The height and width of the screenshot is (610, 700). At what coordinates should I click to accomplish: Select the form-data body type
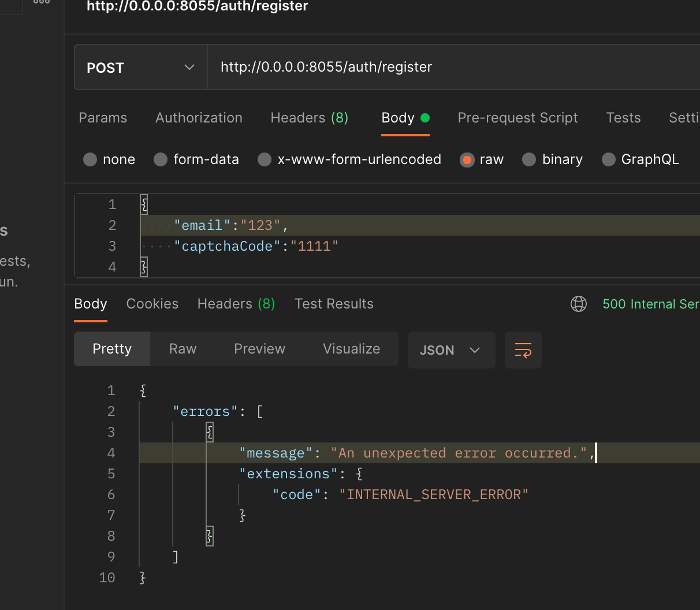coord(196,159)
